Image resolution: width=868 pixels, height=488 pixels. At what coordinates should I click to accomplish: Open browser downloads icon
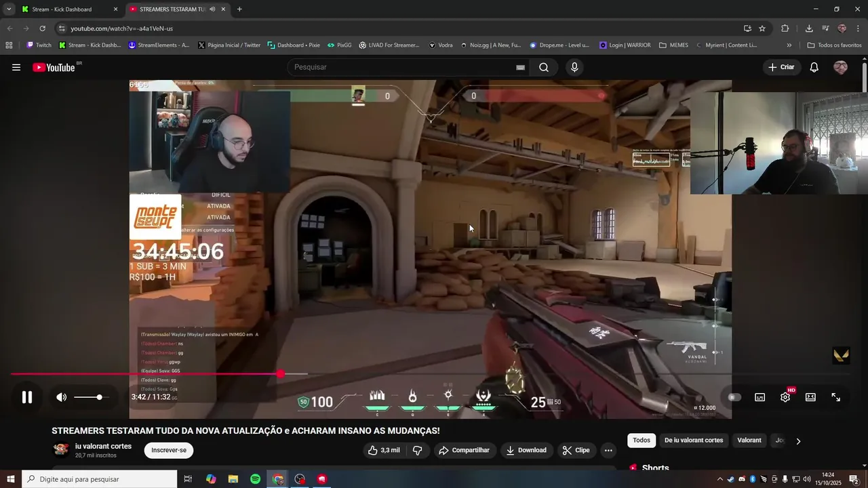pyautogui.click(x=809, y=28)
